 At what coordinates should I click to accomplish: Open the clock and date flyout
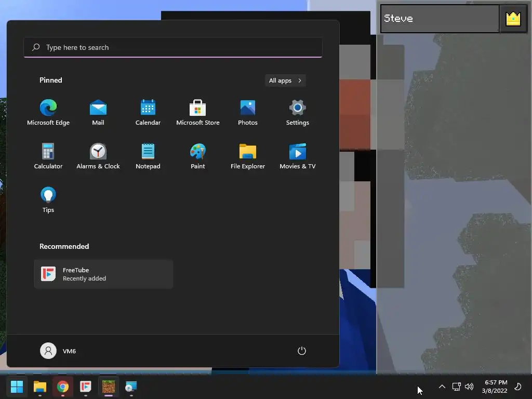[x=495, y=387]
